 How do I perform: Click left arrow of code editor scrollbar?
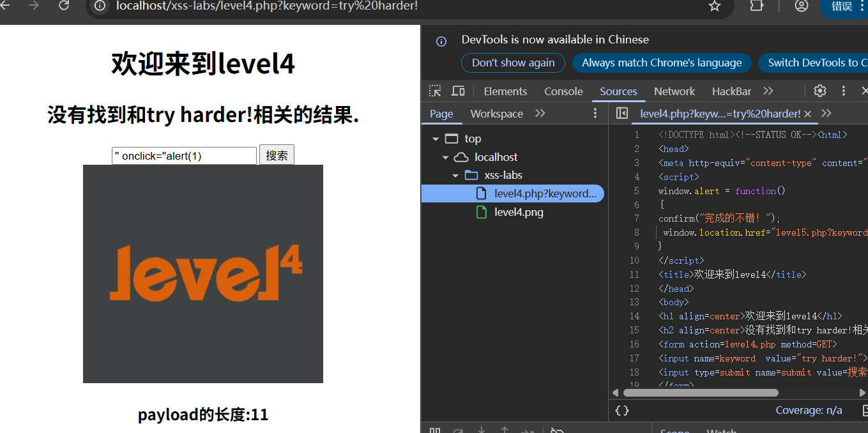616,393
